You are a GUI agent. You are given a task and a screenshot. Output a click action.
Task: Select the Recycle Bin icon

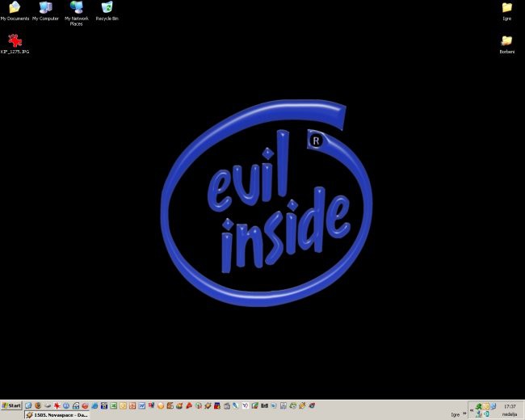pyautogui.click(x=107, y=11)
